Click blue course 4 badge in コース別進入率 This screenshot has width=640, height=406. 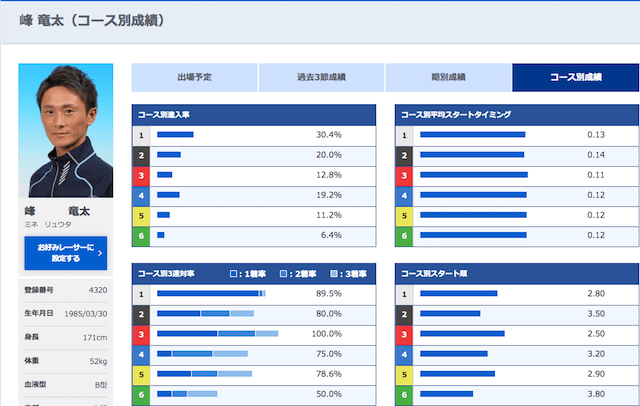click(141, 195)
